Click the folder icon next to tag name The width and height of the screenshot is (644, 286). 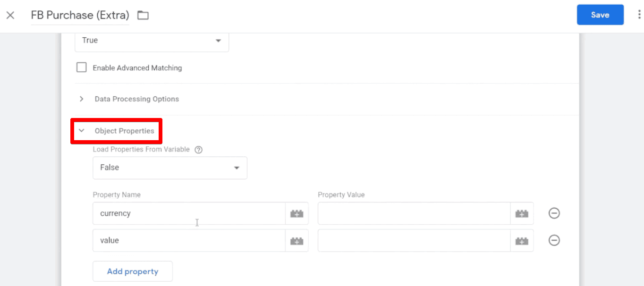pos(143,15)
